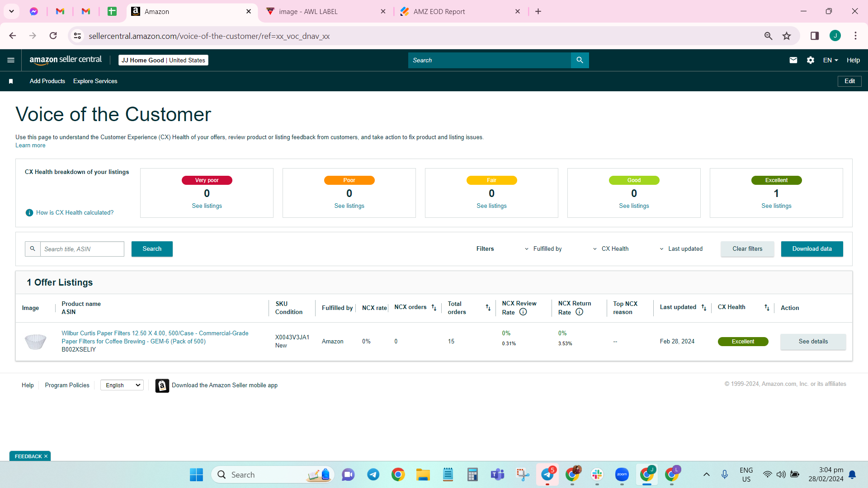Click the info icon next to NCX Return Rate
868x488 pixels.
click(x=579, y=312)
